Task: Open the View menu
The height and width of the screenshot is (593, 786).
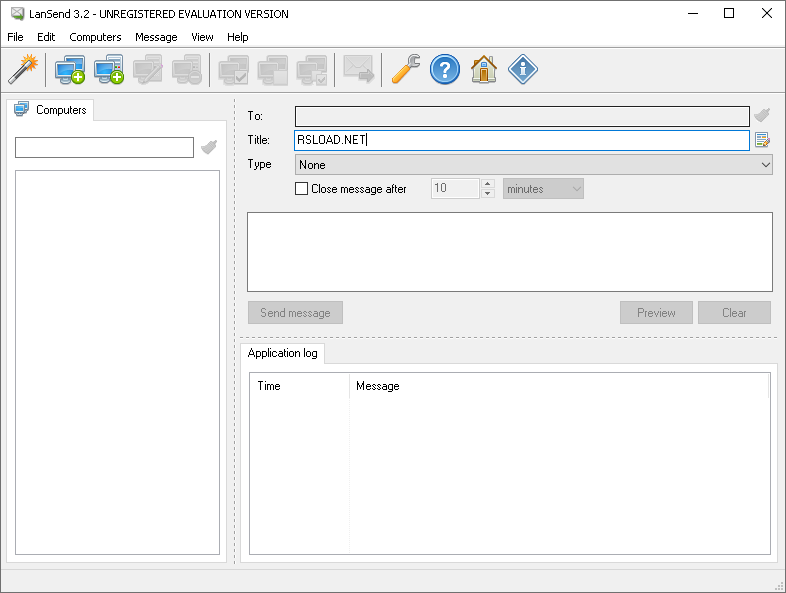Action: (202, 37)
